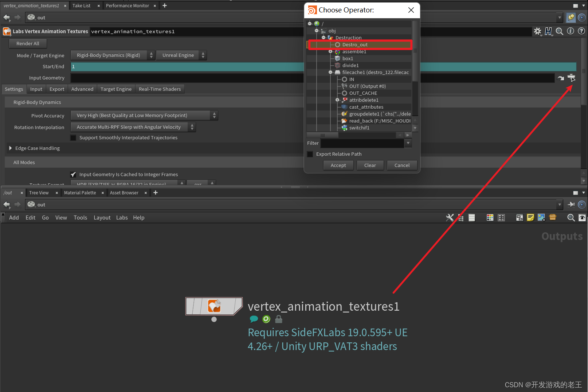Toggle Support Smoothly Interpolated Trajectories checkbox
Viewport: 588px width, 392px height.
[73, 137]
